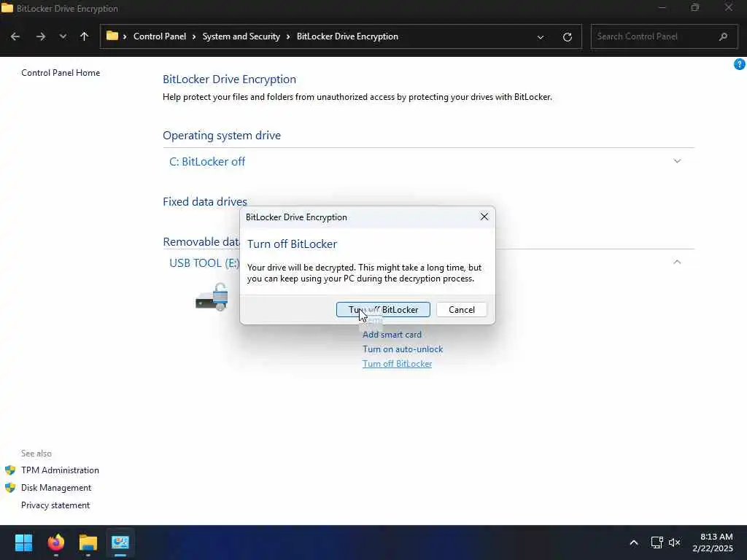Go forward in Control Panel navigation
747x560 pixels.
coord(41,36)
